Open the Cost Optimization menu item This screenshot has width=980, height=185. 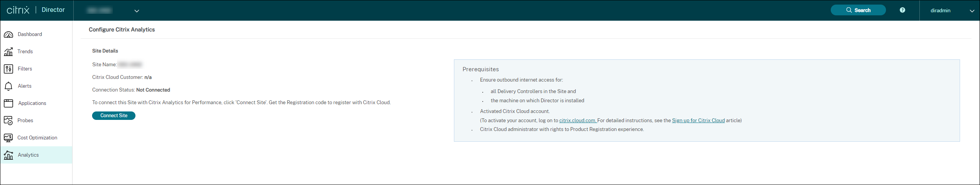(37, 138)
